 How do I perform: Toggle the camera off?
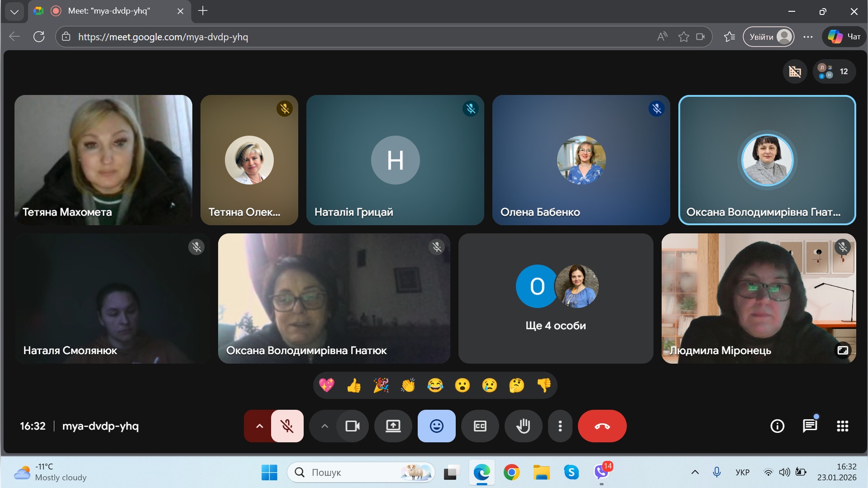pos(353,426)
